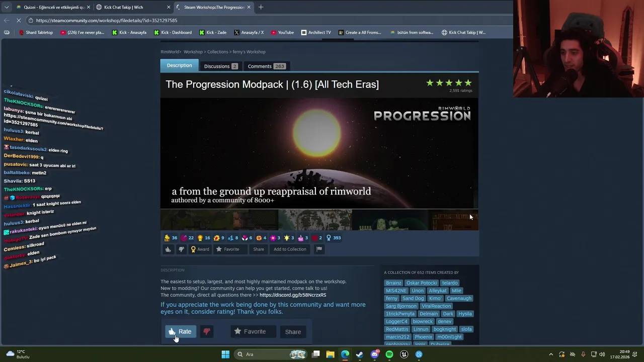Open creator tag Oskar Potocki
This screenshot has width=644, height=362.
(422, 283)
